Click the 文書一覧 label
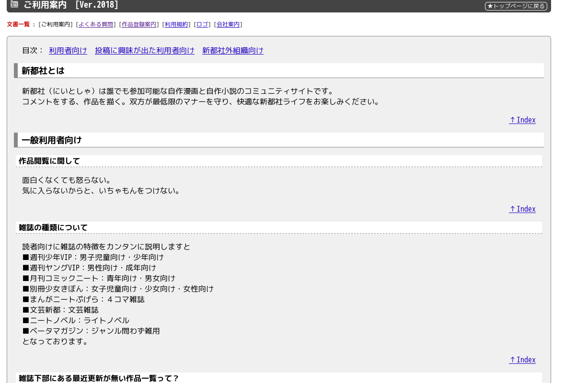Viewport: 588px width, 383px height. coord(18,24)
